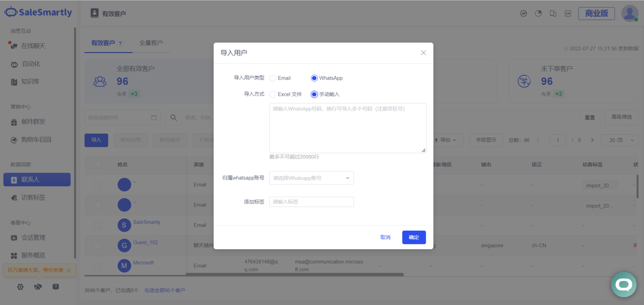Open 服务概览 in the sidebar
Image resolution: width=644 pixels, height=305 pixels.
tap(33, 255)
